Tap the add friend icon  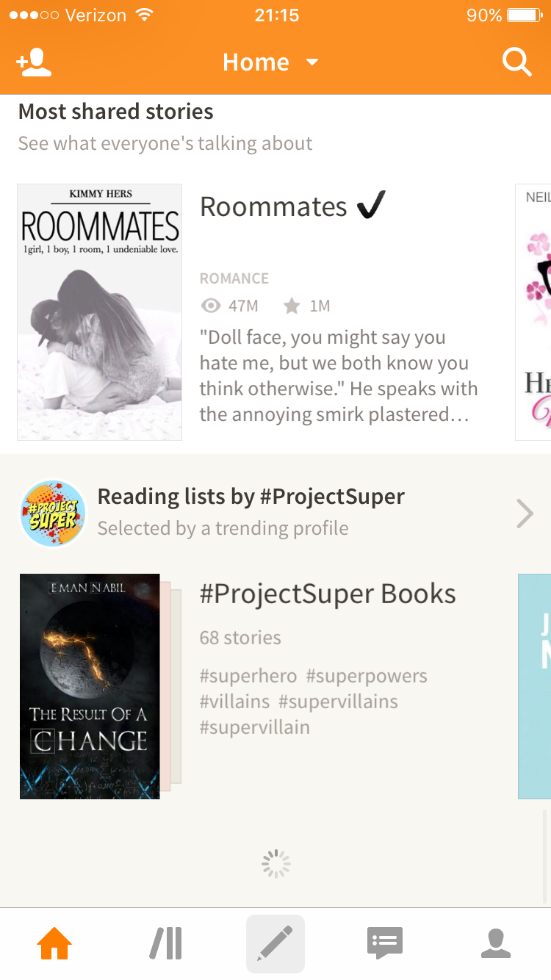(x=35, y=62)
